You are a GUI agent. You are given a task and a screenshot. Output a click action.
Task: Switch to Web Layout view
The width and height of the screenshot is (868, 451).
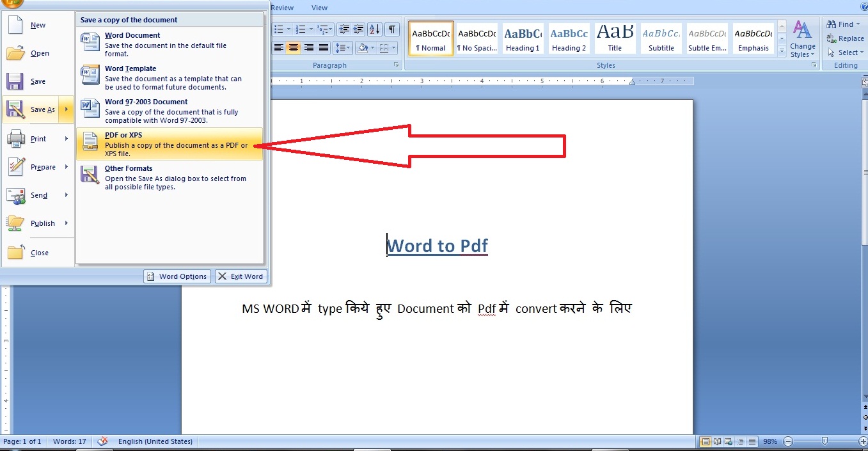click(x=729, y=441)
